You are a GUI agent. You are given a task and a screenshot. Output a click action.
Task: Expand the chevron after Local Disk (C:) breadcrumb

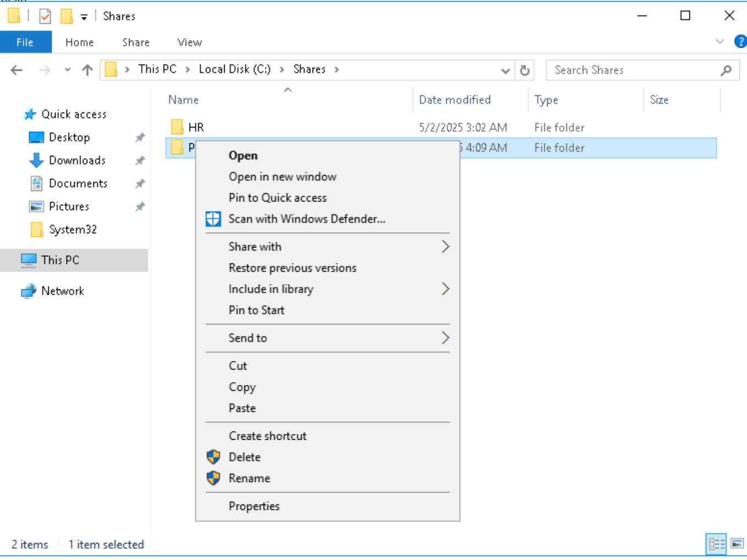282,70
